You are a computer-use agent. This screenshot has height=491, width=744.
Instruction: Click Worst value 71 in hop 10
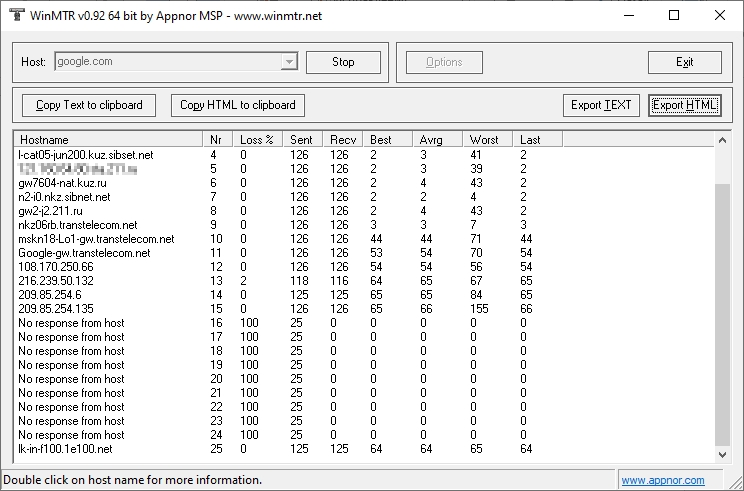click(x=476, y=239)
